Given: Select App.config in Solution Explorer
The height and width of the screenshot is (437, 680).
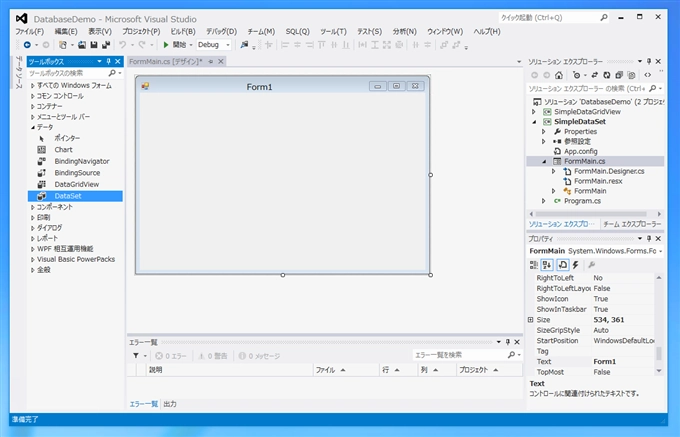Looking at the screenshot, I should point(580,151).
